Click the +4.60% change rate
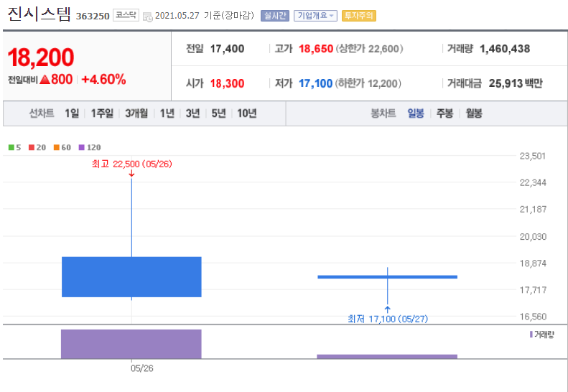Image resolution: width=568 pixels, height=392 pixels. 103,80
